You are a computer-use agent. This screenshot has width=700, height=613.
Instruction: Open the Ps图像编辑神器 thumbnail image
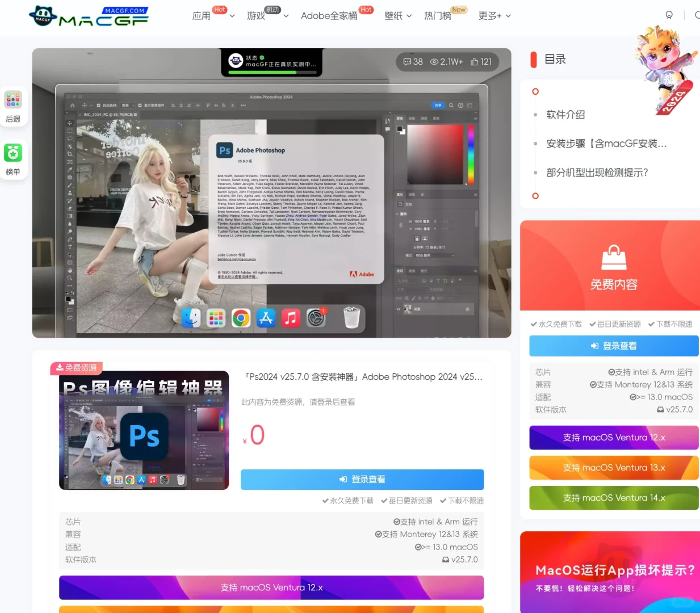click(x=144, y=430)
